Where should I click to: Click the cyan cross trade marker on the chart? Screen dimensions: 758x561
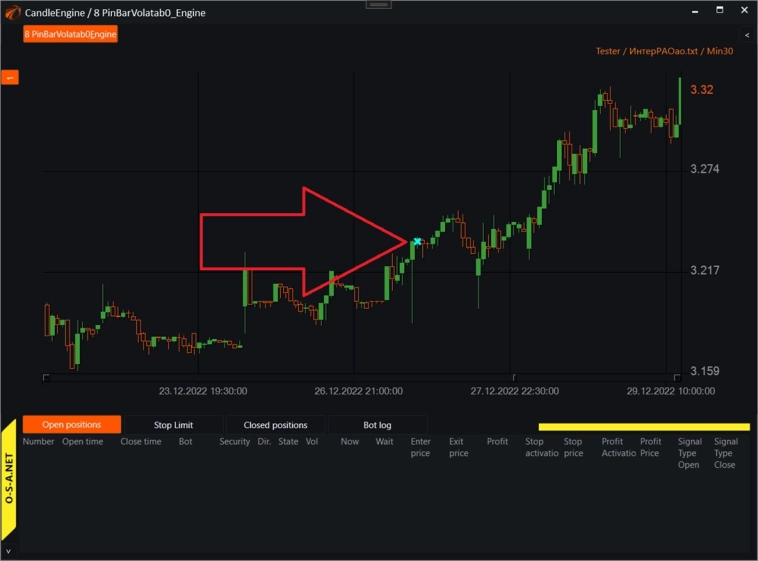point(417,241)
